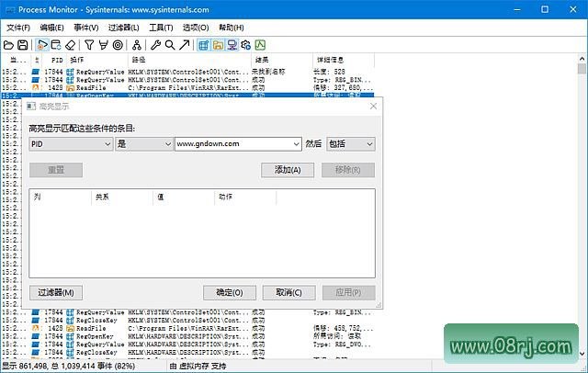Click the 过滤器(M) button
This screenshot has height=373, width=588.
point(56,292)
